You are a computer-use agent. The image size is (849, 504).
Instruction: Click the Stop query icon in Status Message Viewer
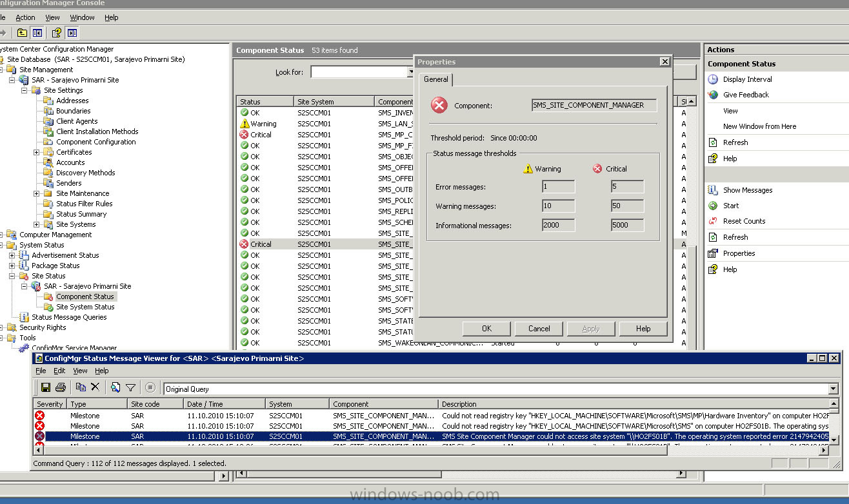pyautogui.click(x=150, y=387)
